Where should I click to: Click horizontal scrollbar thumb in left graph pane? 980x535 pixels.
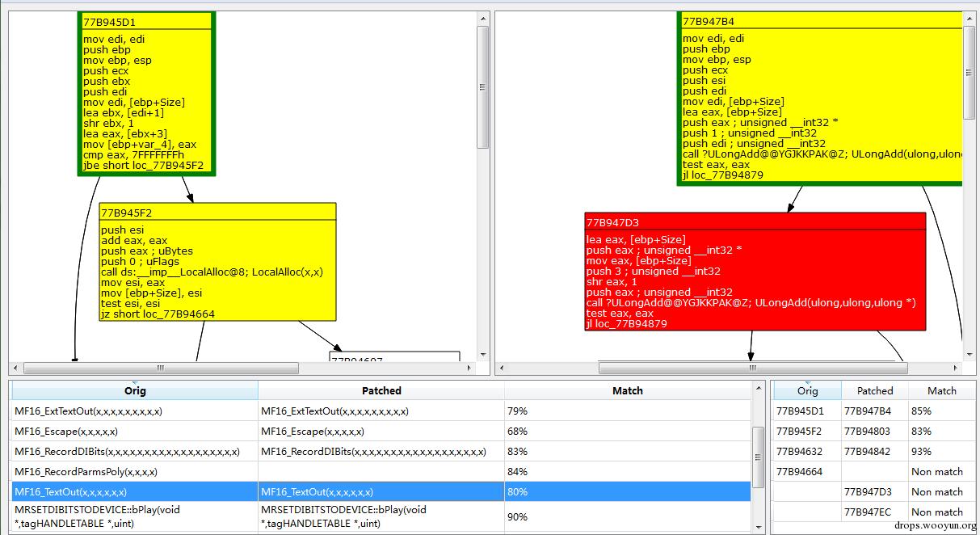(x=161, y=368)
